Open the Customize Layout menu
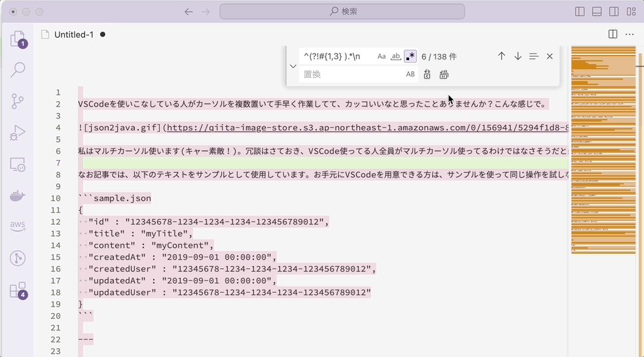This screenshot has height=357, width=644. click(x=632, y=12)
